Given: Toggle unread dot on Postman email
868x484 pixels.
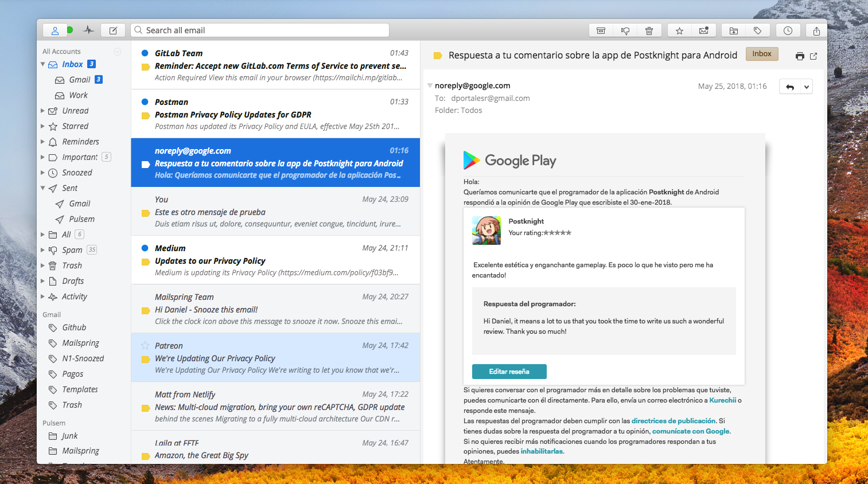Looking at the screenshot, I should [x=145, y=102].
